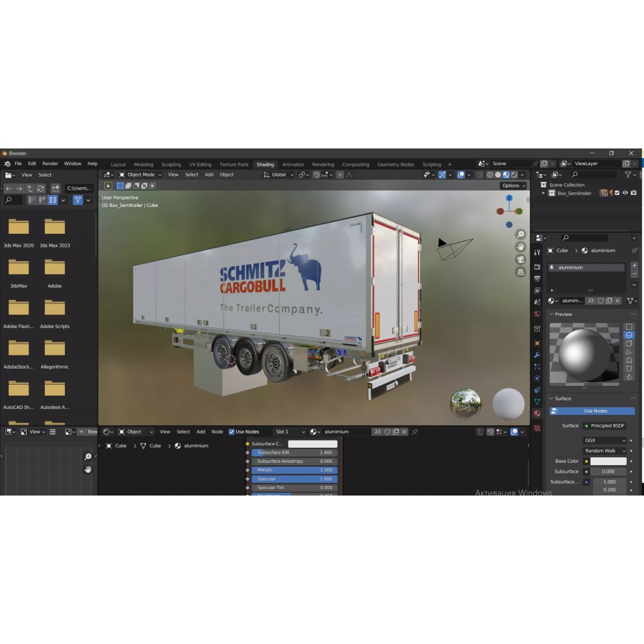Toggle show gizmo button
Image resolution: width=644 pixels, height=644 pixels.
pos(442,175)
